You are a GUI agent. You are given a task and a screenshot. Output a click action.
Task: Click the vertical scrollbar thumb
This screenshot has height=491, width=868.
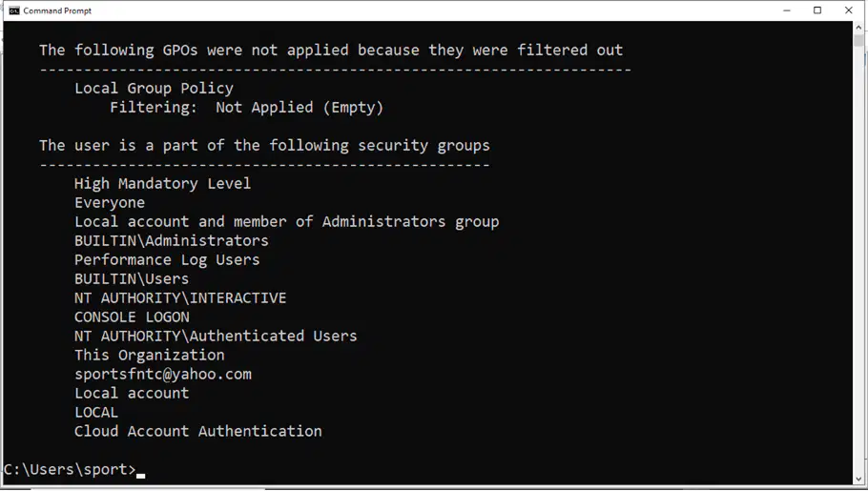click(x=858, y=40)
